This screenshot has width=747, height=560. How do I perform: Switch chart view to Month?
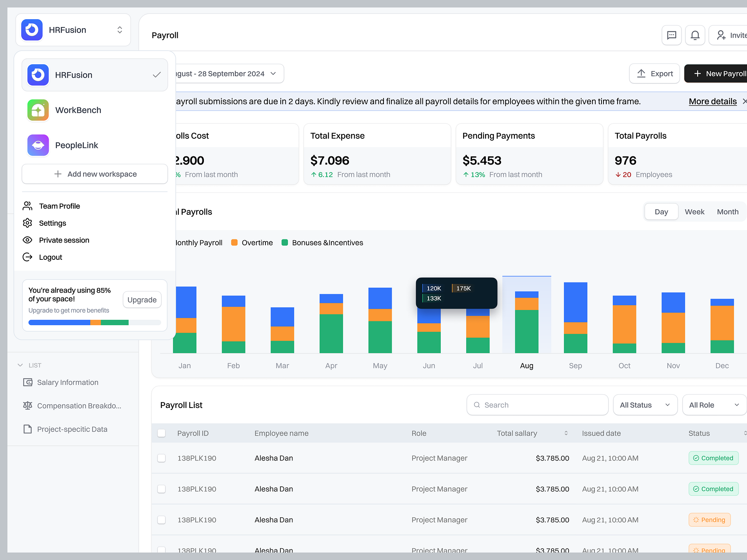728,212
